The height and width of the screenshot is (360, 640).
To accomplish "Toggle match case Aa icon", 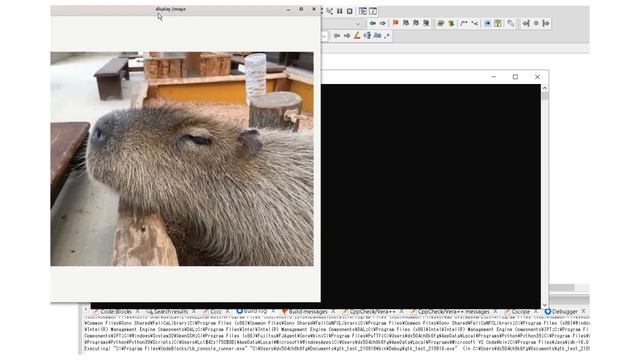I will tap(378, 36).
